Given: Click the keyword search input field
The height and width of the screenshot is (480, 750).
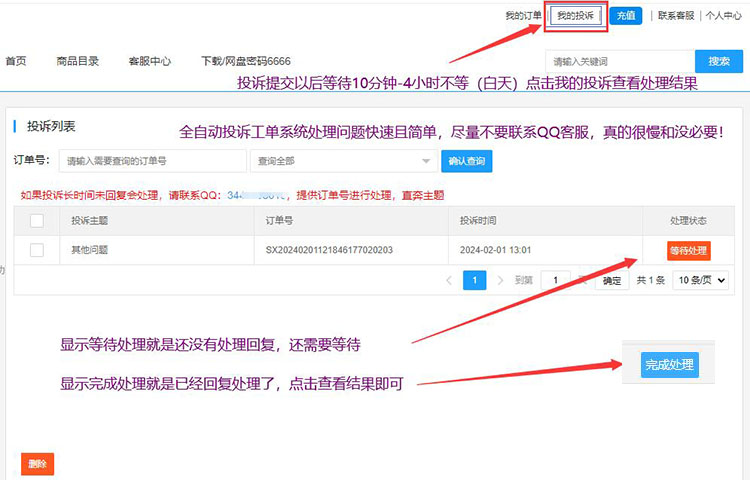Looking at the screenshot, I should tap(619, 61).
